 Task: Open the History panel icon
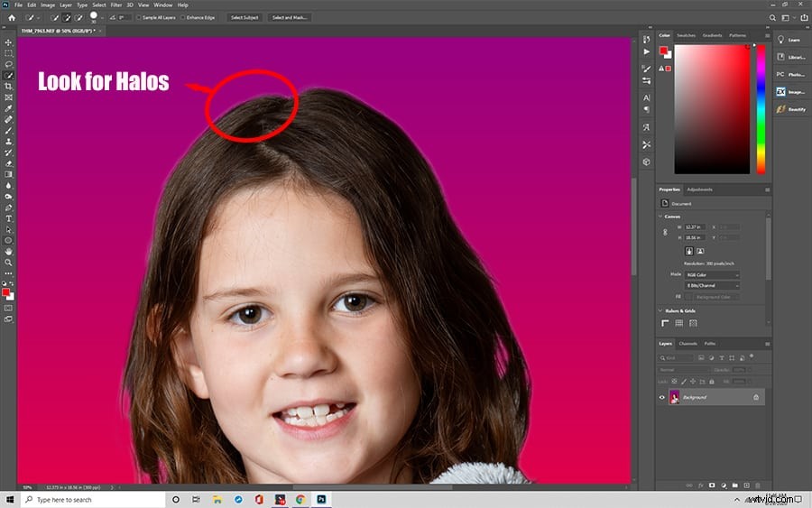[646, 40]
